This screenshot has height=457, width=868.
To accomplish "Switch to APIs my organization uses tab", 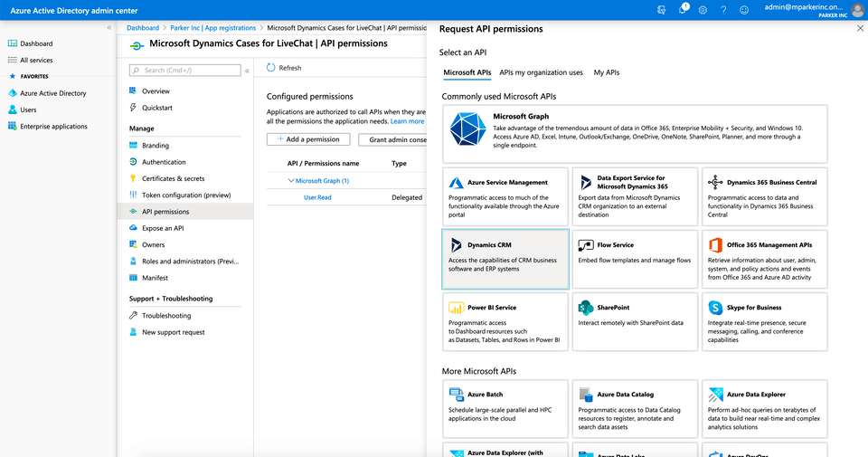I will pyautogui.click(x=541, y=72).
